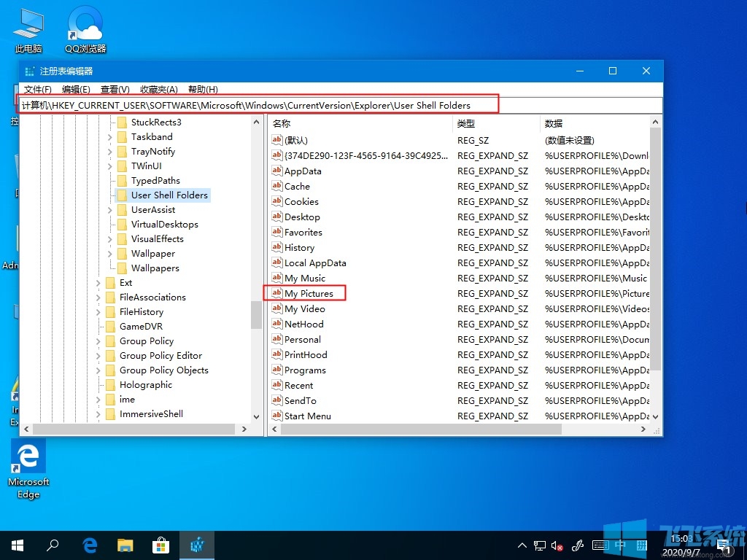This screenshot has width=747, height=560.
Task: Click the Registry Editor icon in the taskbar
Action: click(x=197, y=545)
